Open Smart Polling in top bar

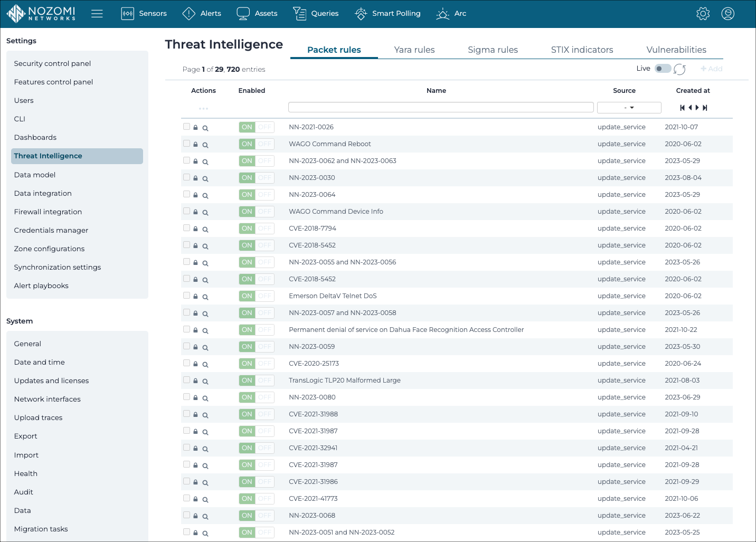coord(388,14)
